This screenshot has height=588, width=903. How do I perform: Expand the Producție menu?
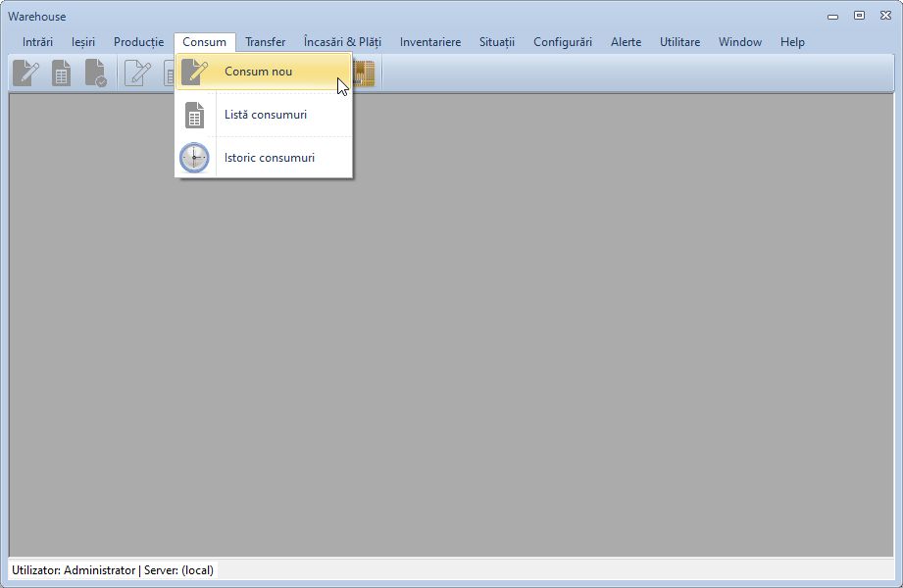(138, 42)
